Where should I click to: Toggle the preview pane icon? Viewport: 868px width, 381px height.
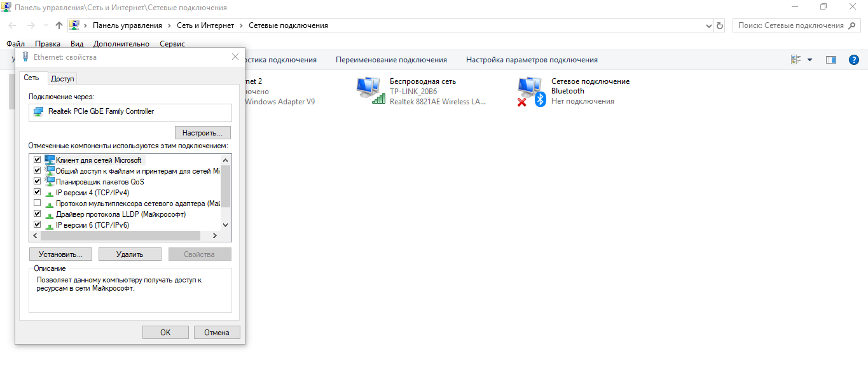[830, 60]
